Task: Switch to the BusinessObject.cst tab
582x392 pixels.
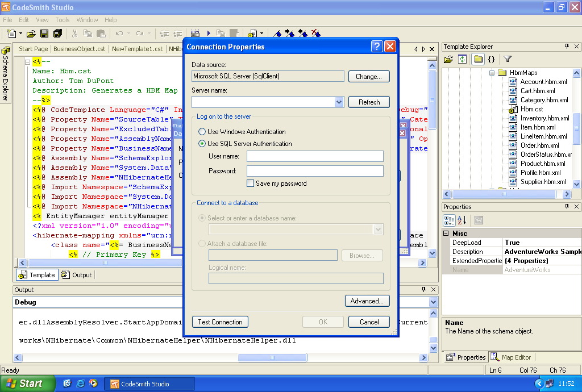Action: 79,49
